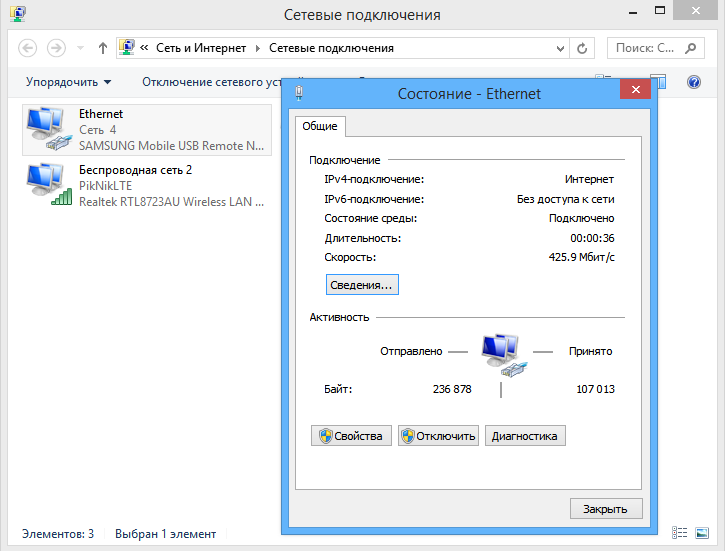Click Сетевые подключения breadcrumb
This screenshot has width=725, height=551.
point(331,48)
